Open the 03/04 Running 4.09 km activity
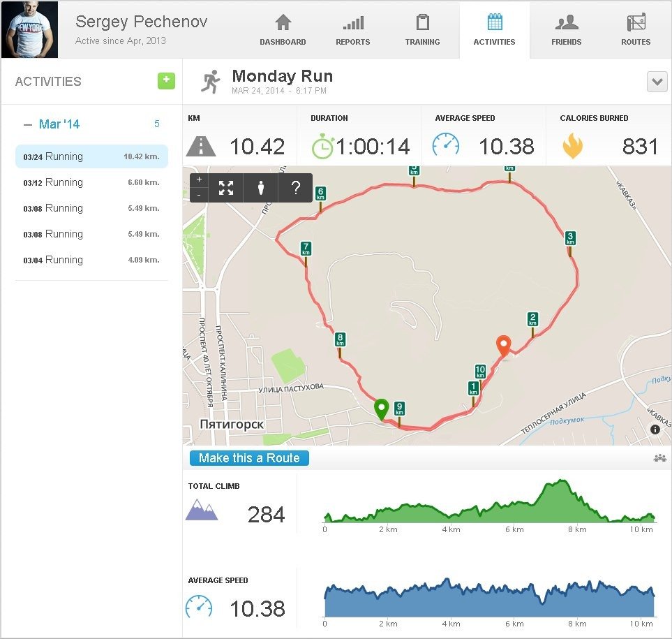Screen dimensions: 672x639 (x=91, y=260)
